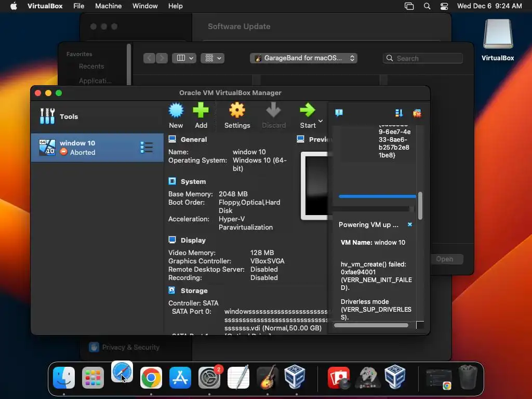This screenshot has height=399, width=532.
Task: Open VM Settings gear icon
Action: click(x=237, y=110)
